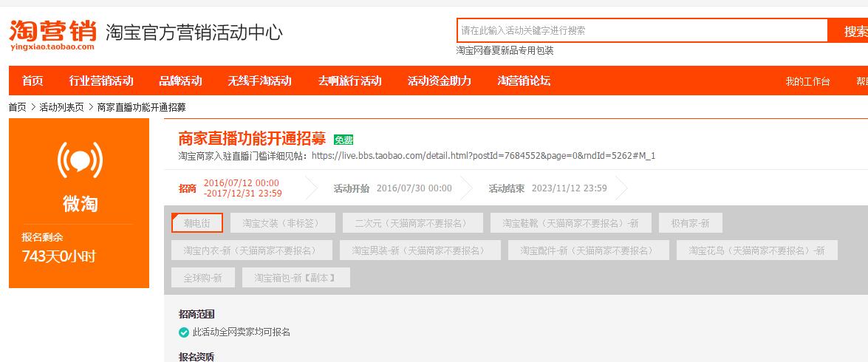Select the 极有家-新 tab
This screenshot has height=362, width=868.
tap(690, 223)
